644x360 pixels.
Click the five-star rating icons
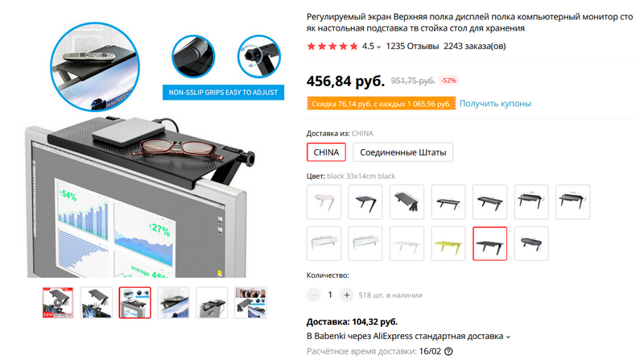332,46
